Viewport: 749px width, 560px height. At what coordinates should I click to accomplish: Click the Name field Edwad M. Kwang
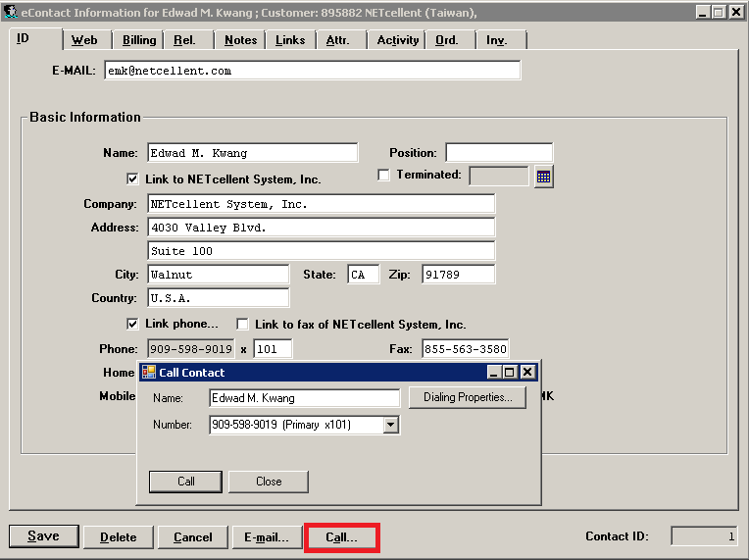[x=253, y=152]
